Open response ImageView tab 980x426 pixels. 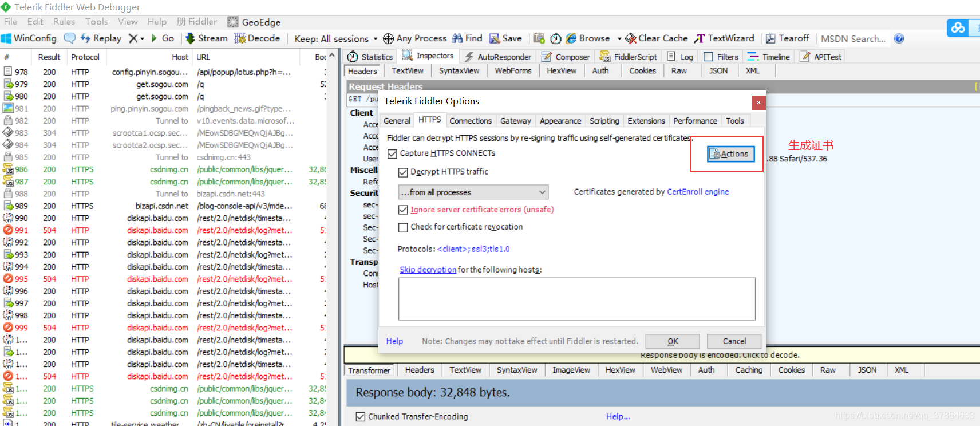click(x=571, y=370)
